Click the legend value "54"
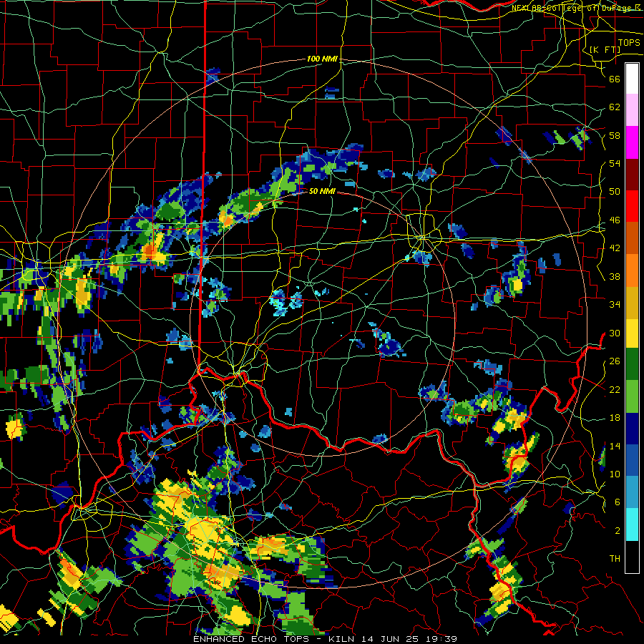The image size is (644, 644). [615, 163]
